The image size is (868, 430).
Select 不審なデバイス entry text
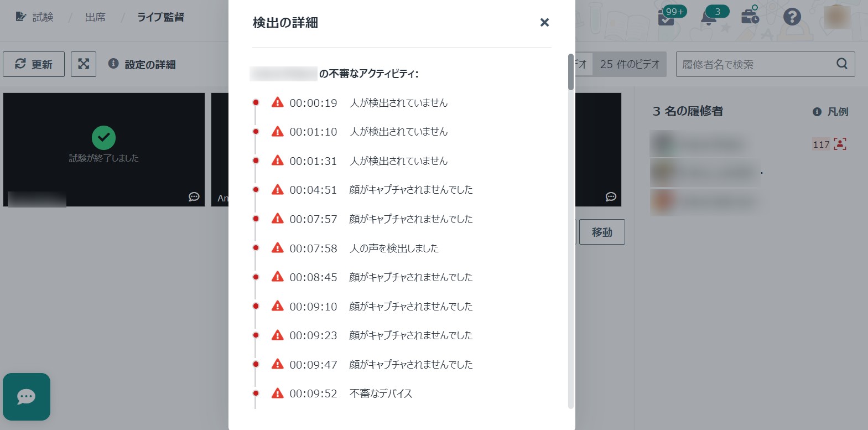pos(381,393)
